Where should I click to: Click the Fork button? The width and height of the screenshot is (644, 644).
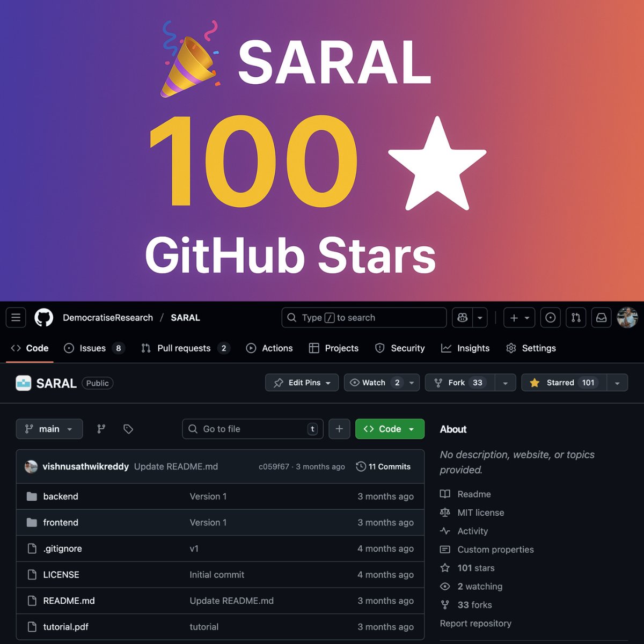click(x=459, y=383)
